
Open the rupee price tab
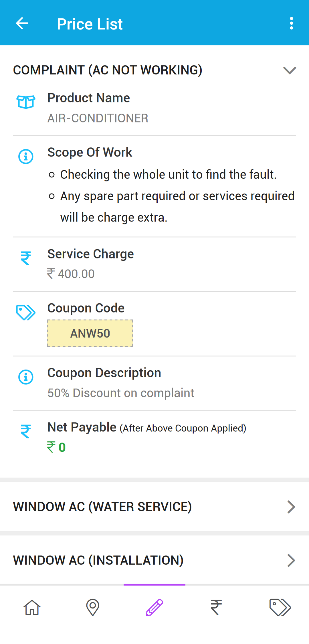point(216,607)
